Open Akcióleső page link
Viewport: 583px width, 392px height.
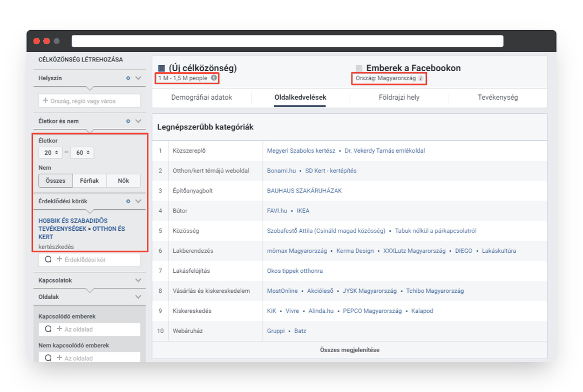point(320,291)
